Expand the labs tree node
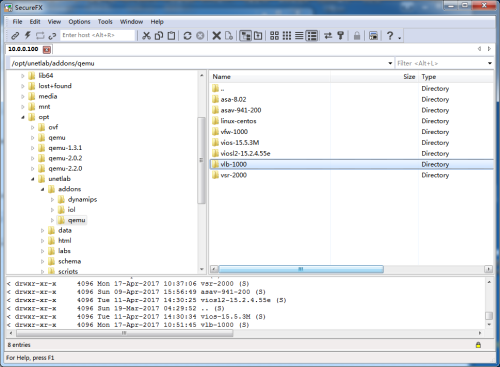This screenshot has height=367, width=500. (42, 251)
